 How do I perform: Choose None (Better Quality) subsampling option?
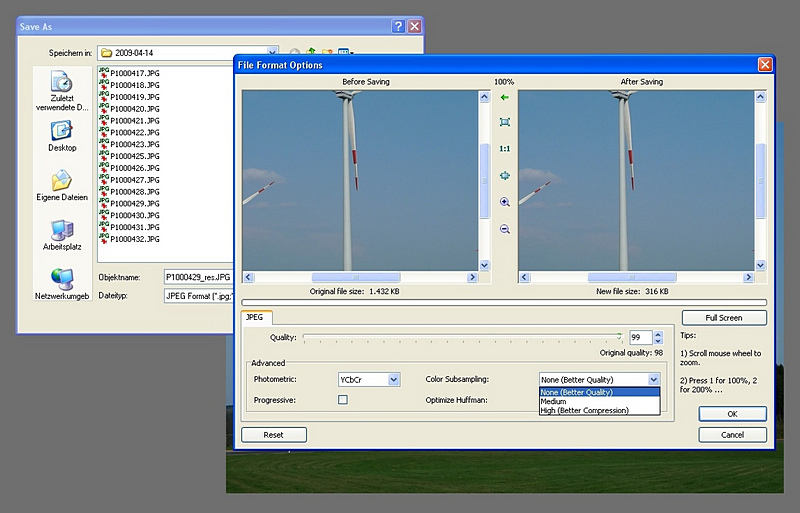pos(599,392)
